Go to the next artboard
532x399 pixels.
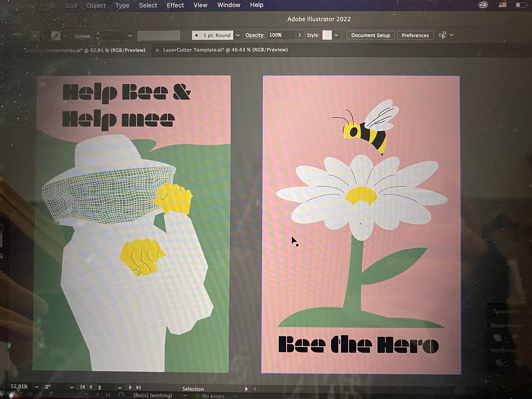130,387
